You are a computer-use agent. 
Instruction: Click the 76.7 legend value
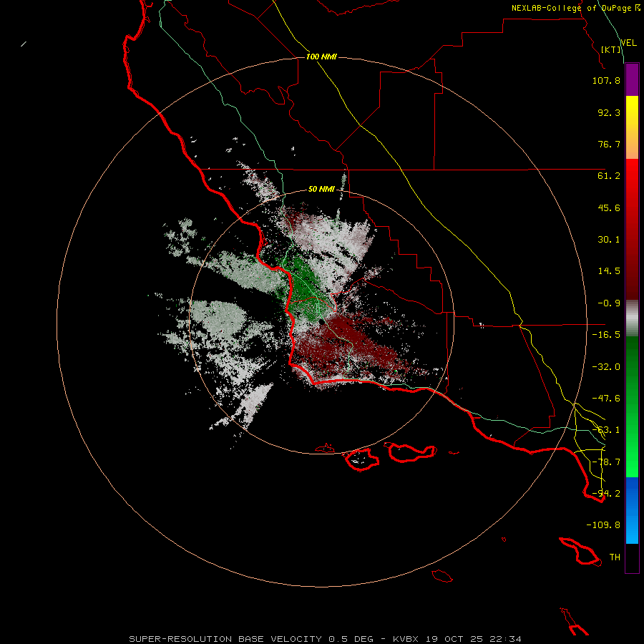pyautogui.click(x=609, y=144)
